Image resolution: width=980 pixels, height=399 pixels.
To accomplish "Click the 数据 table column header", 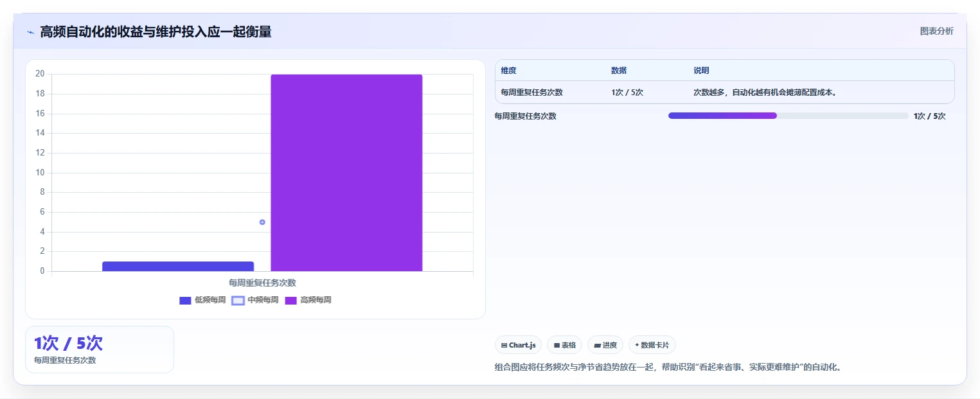I will pyautogui.click(x=619, y=71).
